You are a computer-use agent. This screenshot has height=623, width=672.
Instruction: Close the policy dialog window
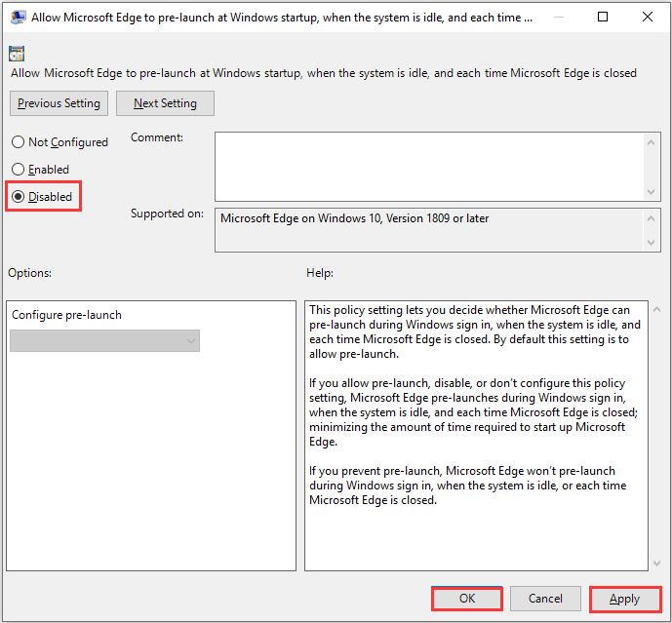point(648,17)
